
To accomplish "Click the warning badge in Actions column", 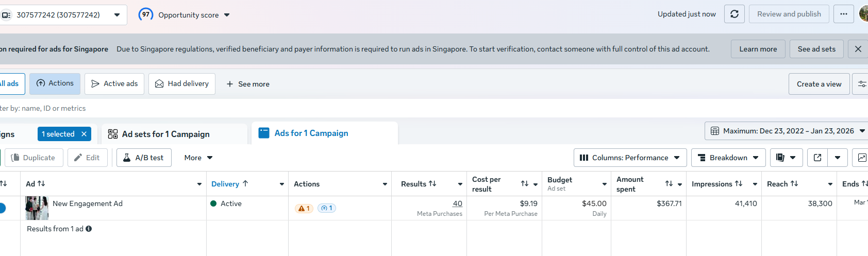I will [x=304, y=209].
